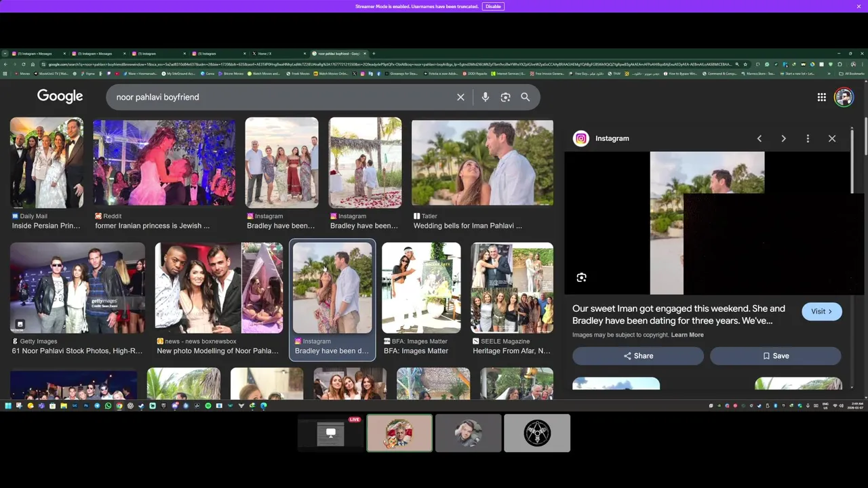
Task: Open File Explorer from the taskbar
Action: point(64,405)
